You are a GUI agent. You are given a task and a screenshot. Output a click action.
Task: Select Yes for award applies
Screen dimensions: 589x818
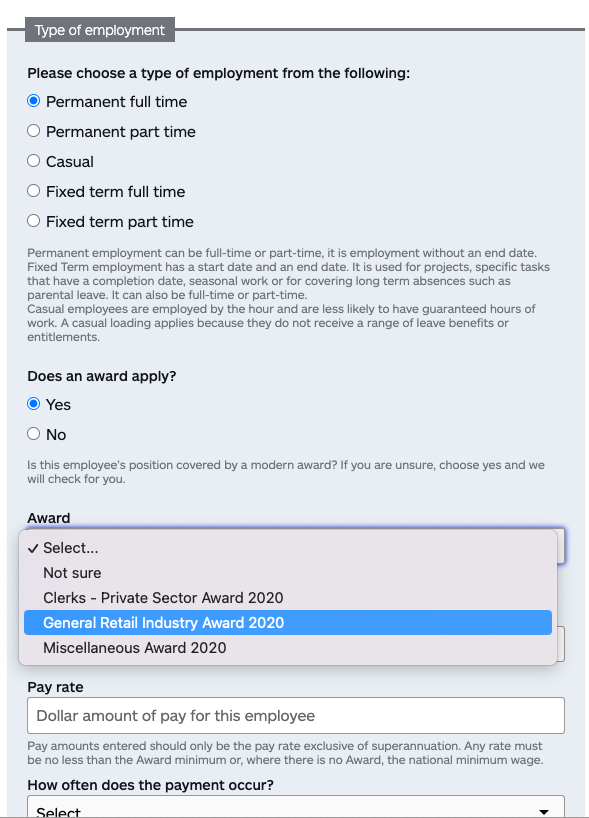tap(33, 404)
